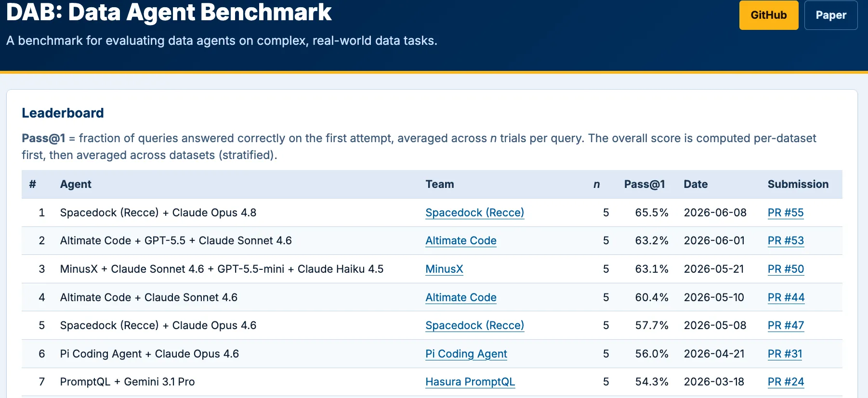
Task: Click the date 2026-06-08
Action: (x=715, y=212)
